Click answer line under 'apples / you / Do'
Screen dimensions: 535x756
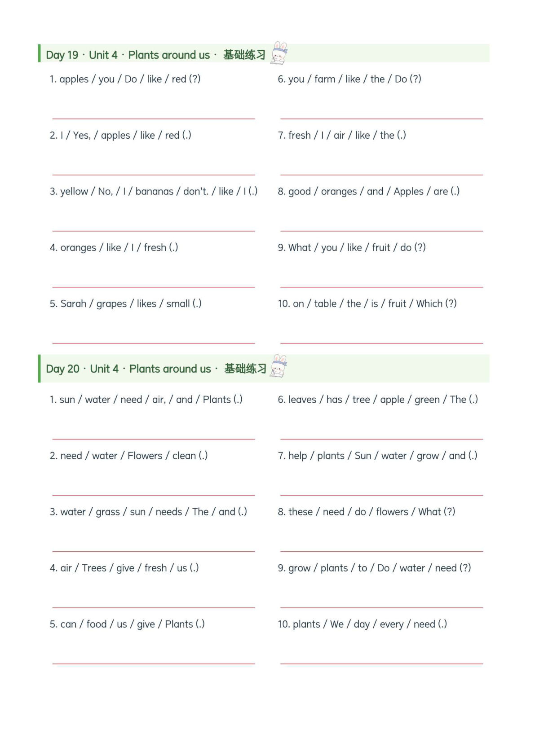pyautogui.click(x=154, y=119)
